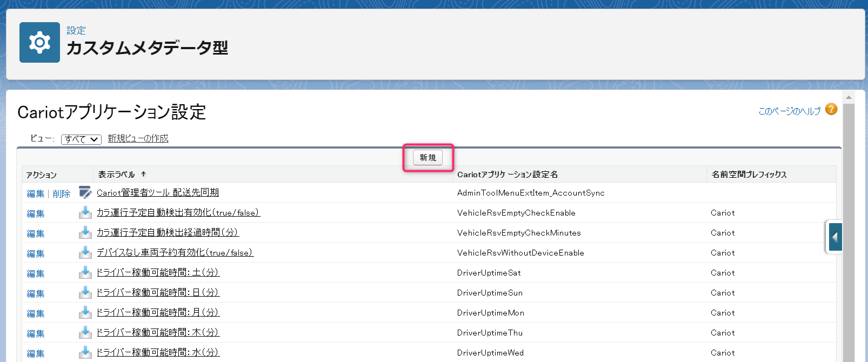Click the download icon beside カラ運行予定自動検出有効化(true/false)
This screenshot has height=362, width=868.
click(85, 212)
